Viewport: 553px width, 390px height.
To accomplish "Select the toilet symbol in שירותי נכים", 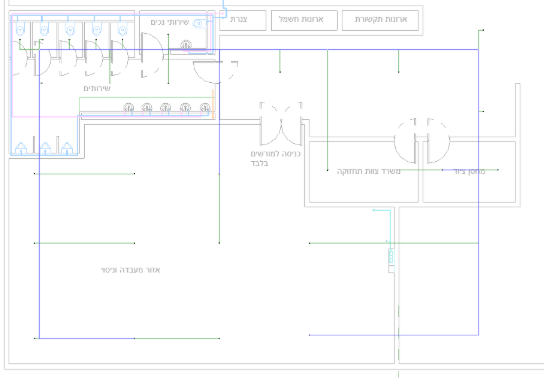I will point(200,24).
